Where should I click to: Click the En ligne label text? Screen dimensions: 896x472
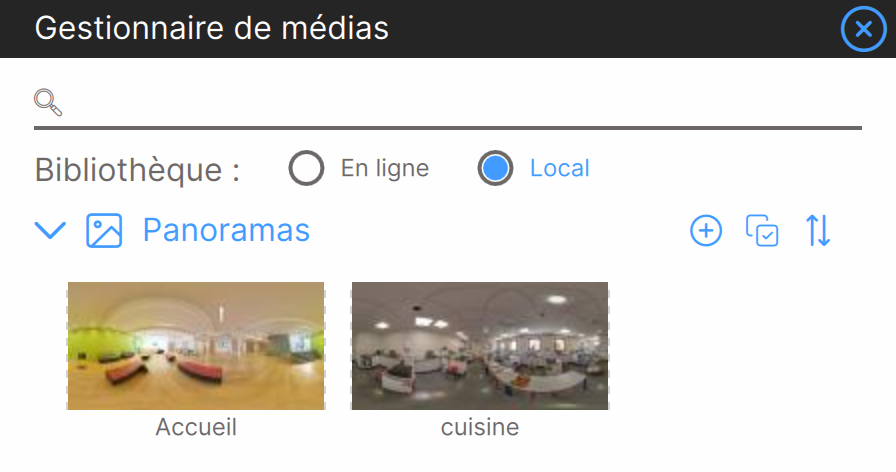(385, 168)
